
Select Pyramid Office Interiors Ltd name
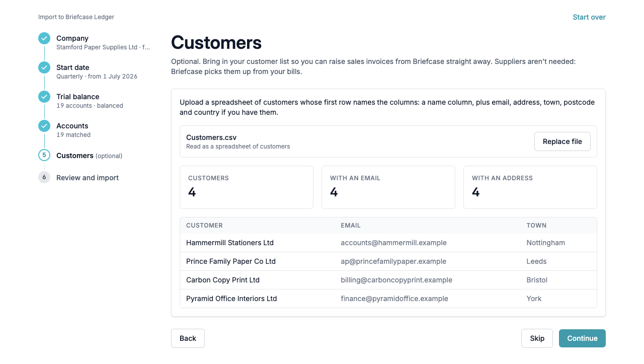(x=231, y=299)
